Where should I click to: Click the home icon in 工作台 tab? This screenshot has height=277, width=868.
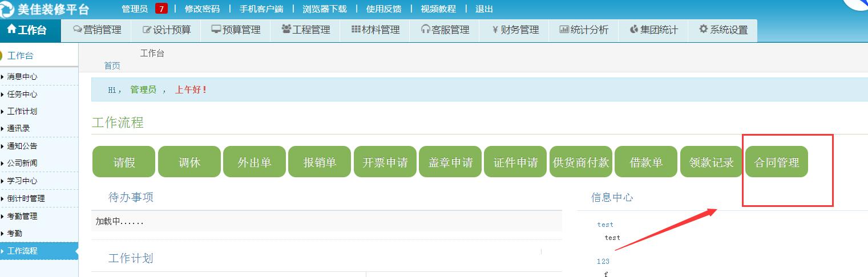tap(11, 30)
